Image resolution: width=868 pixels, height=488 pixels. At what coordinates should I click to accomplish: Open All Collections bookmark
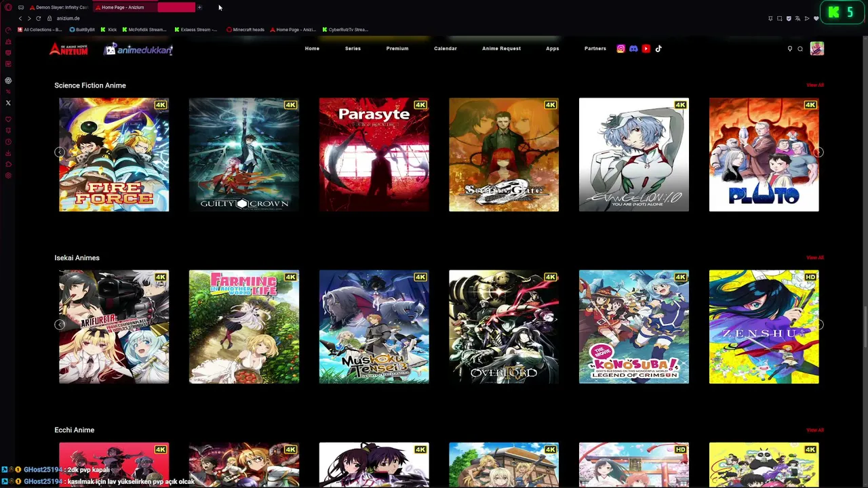(x=39, y=30)
